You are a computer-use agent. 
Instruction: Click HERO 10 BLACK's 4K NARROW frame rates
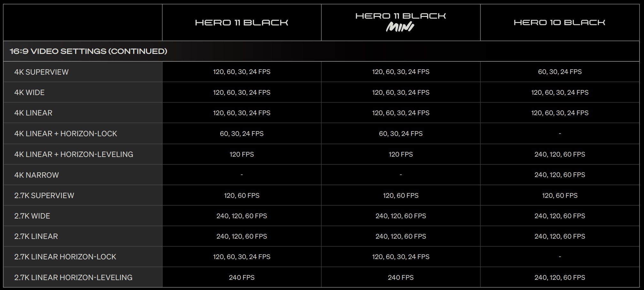560,175
